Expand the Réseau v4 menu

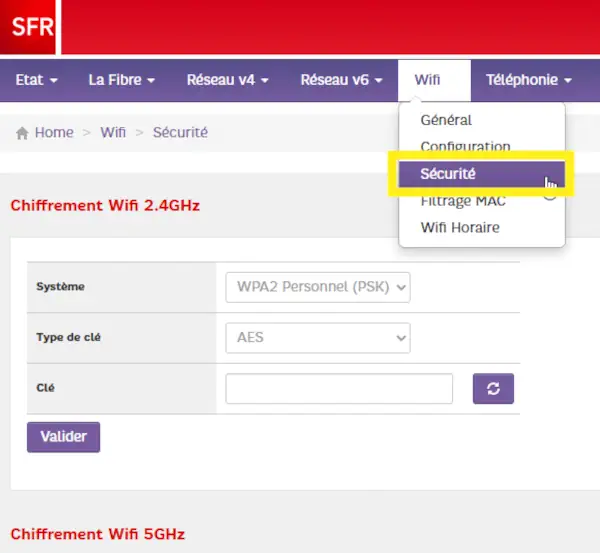coord(228,80)
